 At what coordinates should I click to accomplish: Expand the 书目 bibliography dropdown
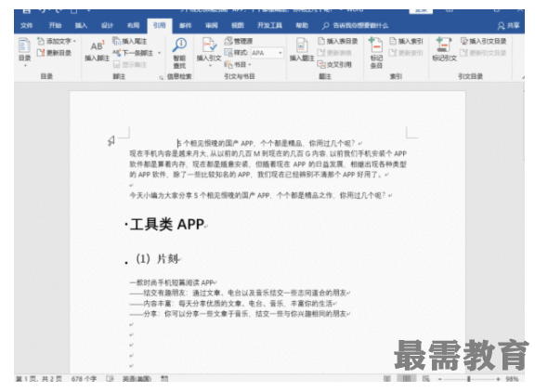coord(250,64)
